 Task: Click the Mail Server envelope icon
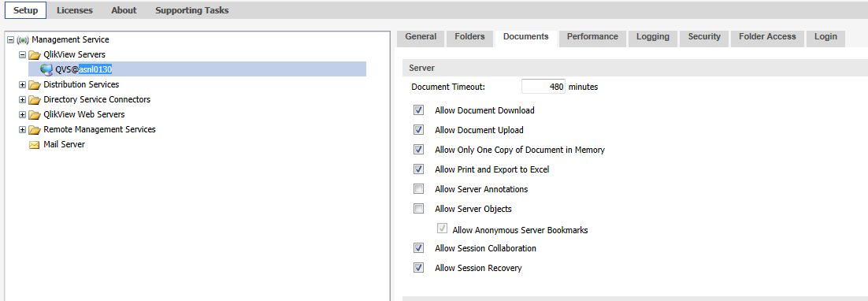tap(35, 144)
